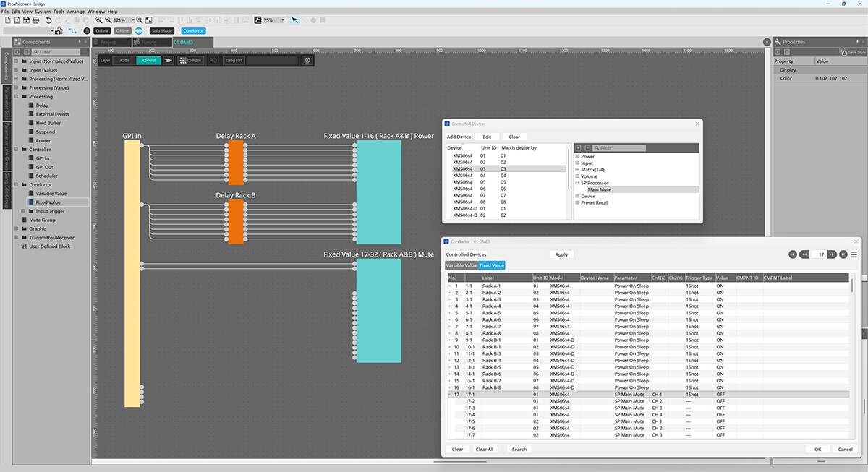Select Rack B-8 row label
This screenshot has width=868, height=472.
(x=492, y=387)
